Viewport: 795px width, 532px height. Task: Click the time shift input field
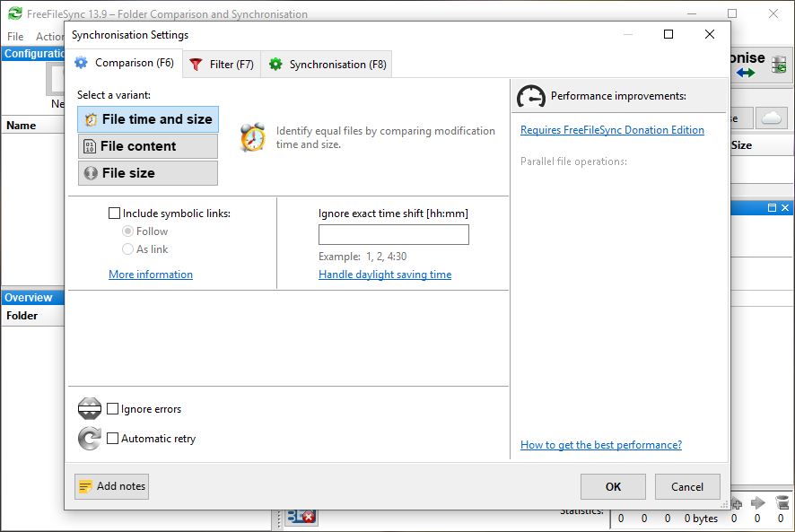393,235
